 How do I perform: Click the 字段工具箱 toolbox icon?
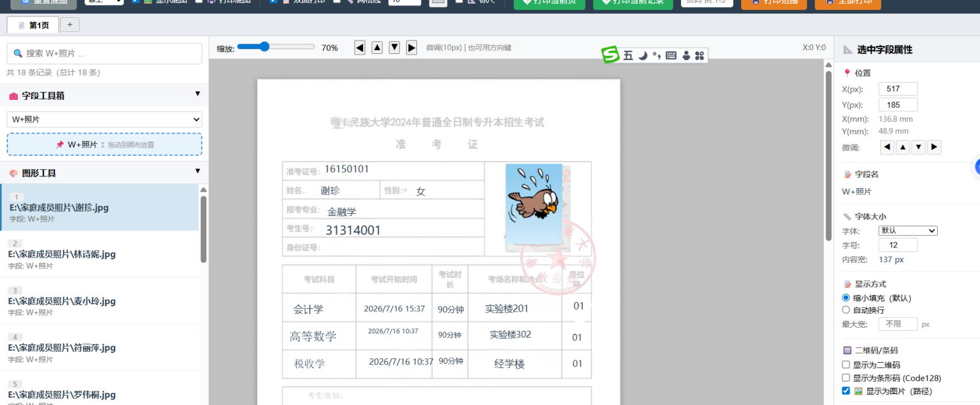13,96
